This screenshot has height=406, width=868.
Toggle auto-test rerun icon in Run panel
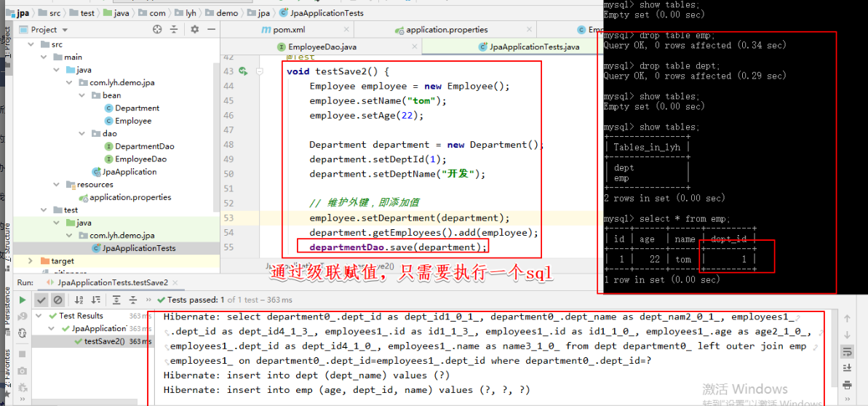pyautogui.click(x=22, y=333)
